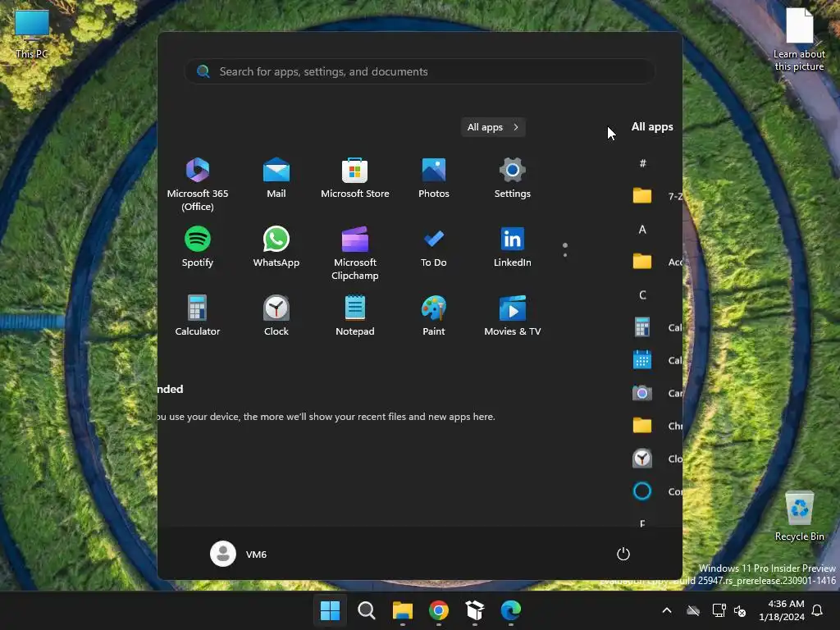
Task: Open Clock in the All apps list
Action: click(x=657, y=459)
